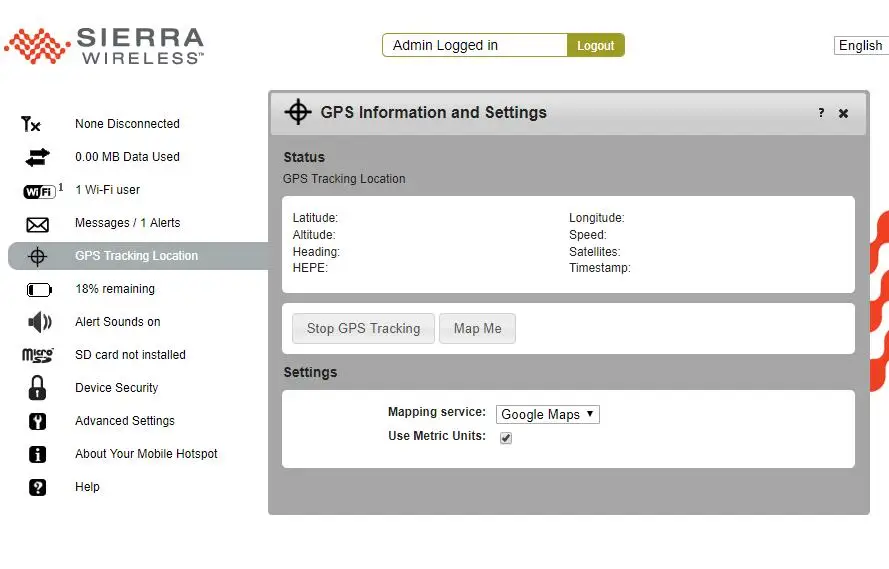Click the microSD card icon
The width and height of the screenshot is (889, 569).
click(37, 355)
